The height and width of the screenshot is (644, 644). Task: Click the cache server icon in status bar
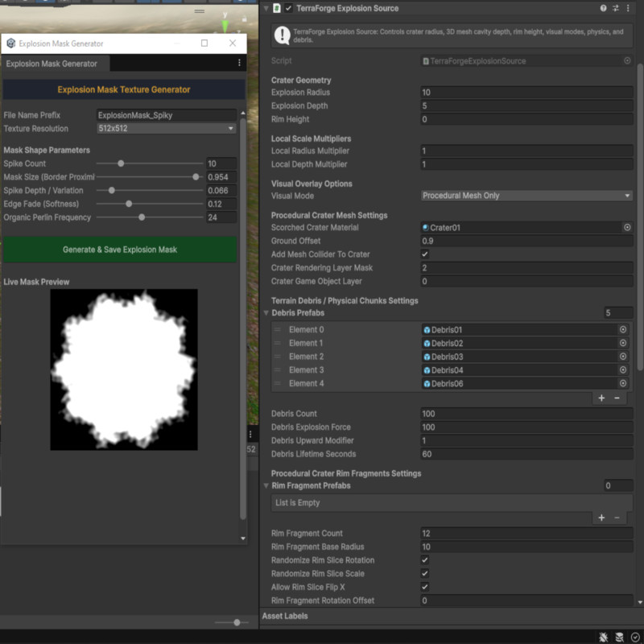619,637
